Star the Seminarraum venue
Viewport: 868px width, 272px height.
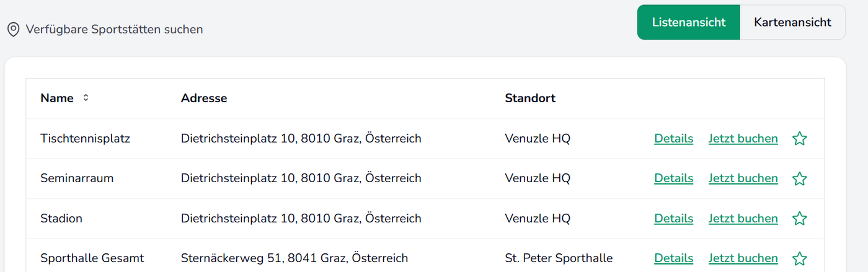800,179
